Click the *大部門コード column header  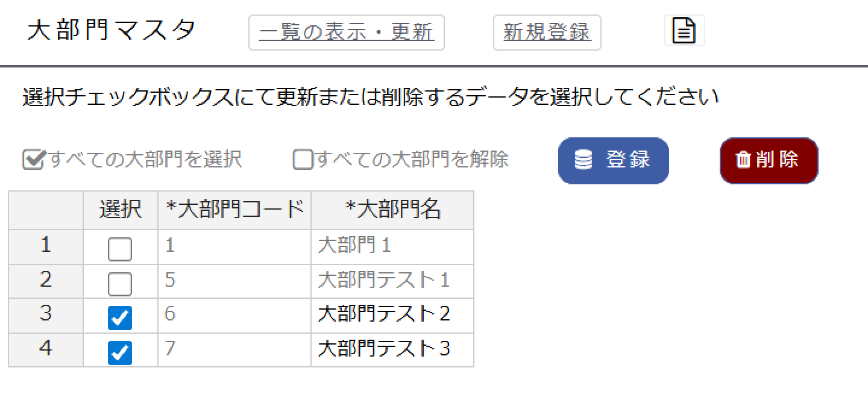point(234,210)
